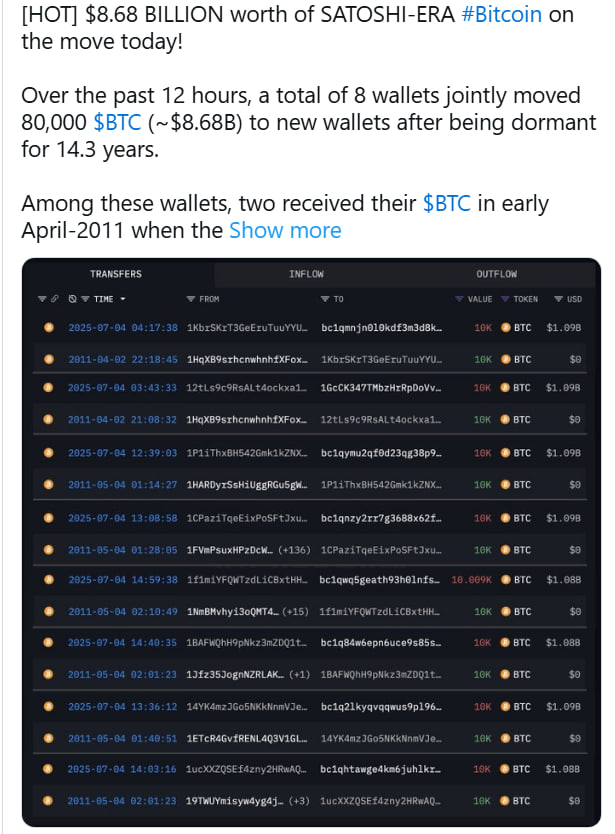Image resolution: width=615 pixels, height=834 pixels.
Task: Click the filter icon beside the FROM column
Action: coord(191,297)
